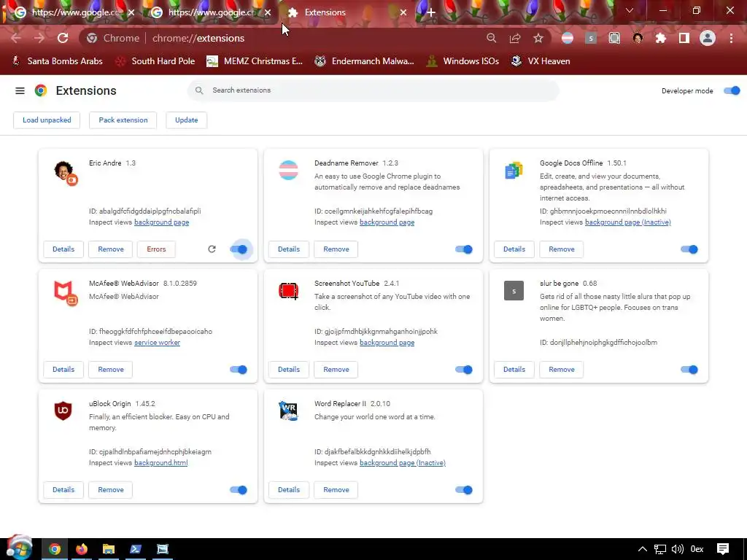This screenshot has height=560, width=747.
Task: Click the reload icon on Eric Andre card
Action: point(212,249)
